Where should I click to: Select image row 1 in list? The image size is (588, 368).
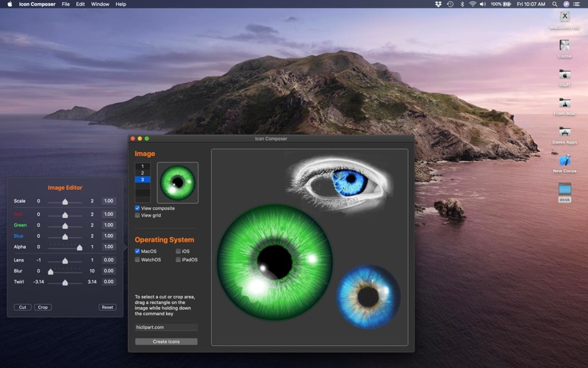click(143, 166)
